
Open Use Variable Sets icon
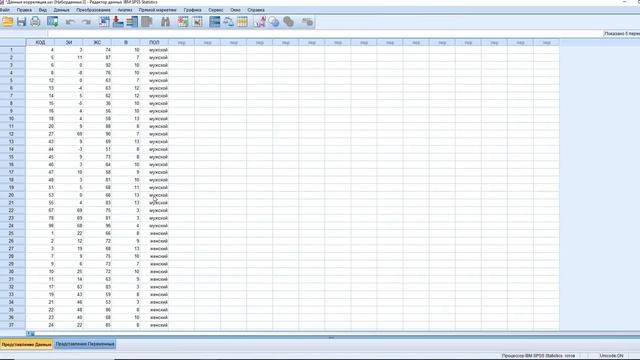coord(274,22)
